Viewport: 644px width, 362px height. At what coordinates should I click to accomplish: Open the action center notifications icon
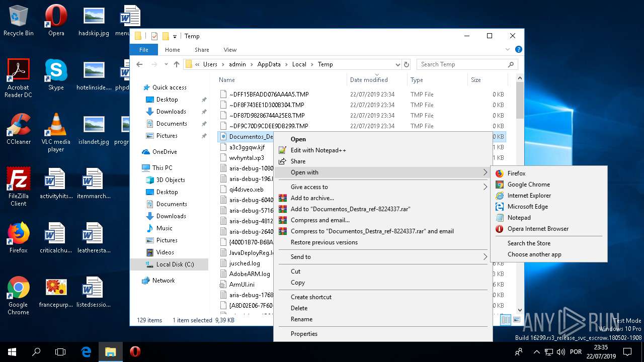(627, 352)
